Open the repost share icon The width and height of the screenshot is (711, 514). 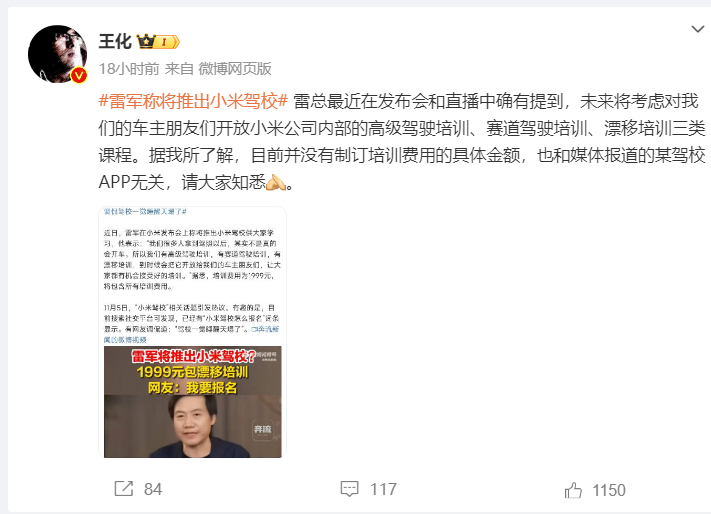click(x=123, y=489)
